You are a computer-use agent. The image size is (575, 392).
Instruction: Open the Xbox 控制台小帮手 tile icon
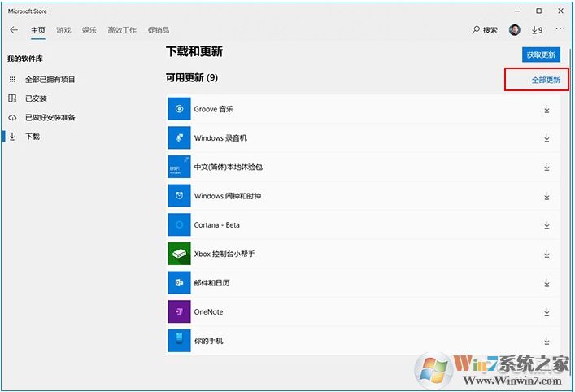(179, 254)
